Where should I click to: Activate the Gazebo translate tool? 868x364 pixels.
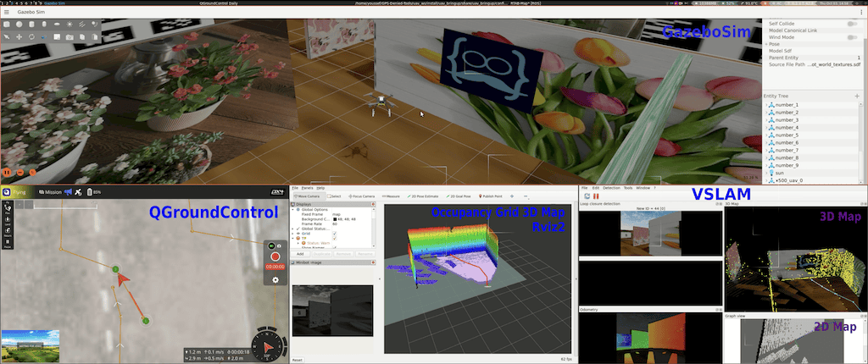coord(19,37)
